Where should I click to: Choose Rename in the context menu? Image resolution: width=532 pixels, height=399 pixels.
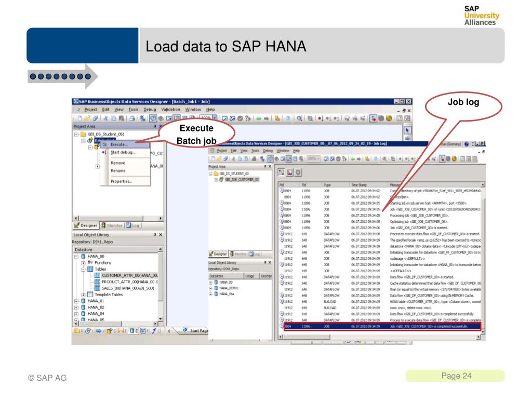125,170
